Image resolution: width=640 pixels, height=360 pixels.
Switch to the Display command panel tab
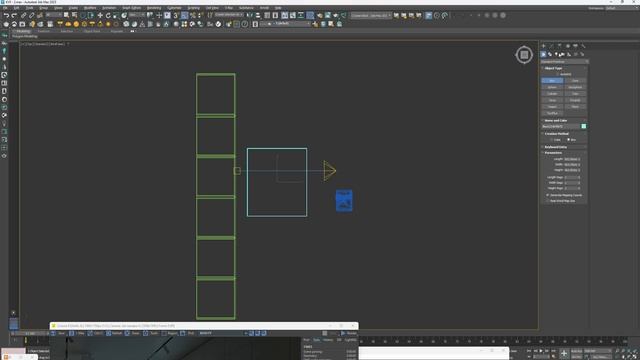pyautogui.click(x=576, y=46)
